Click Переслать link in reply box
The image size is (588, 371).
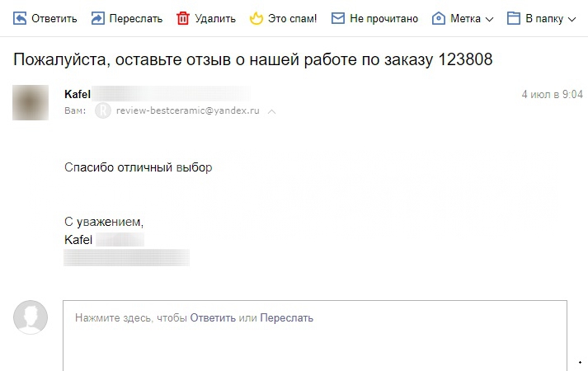pos(286,317)
